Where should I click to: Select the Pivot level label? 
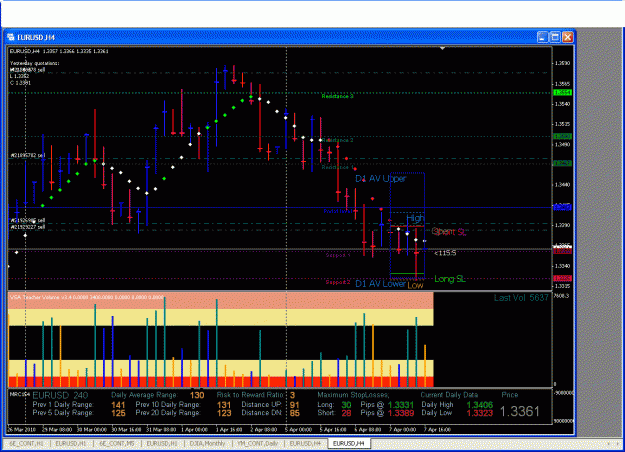click(x=338, y=211)
